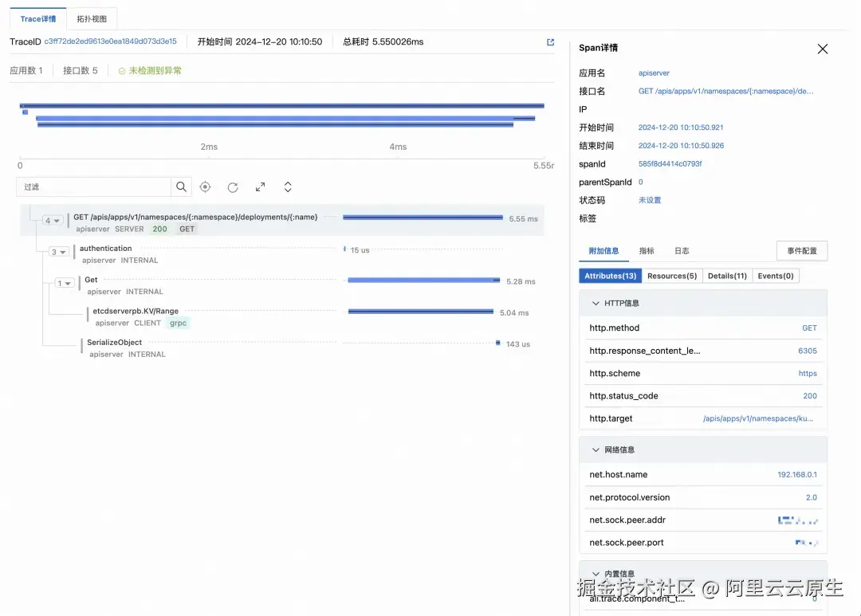The image size is (861, 616).
Task: Open Events(0) tab
Action: (776, 276)
